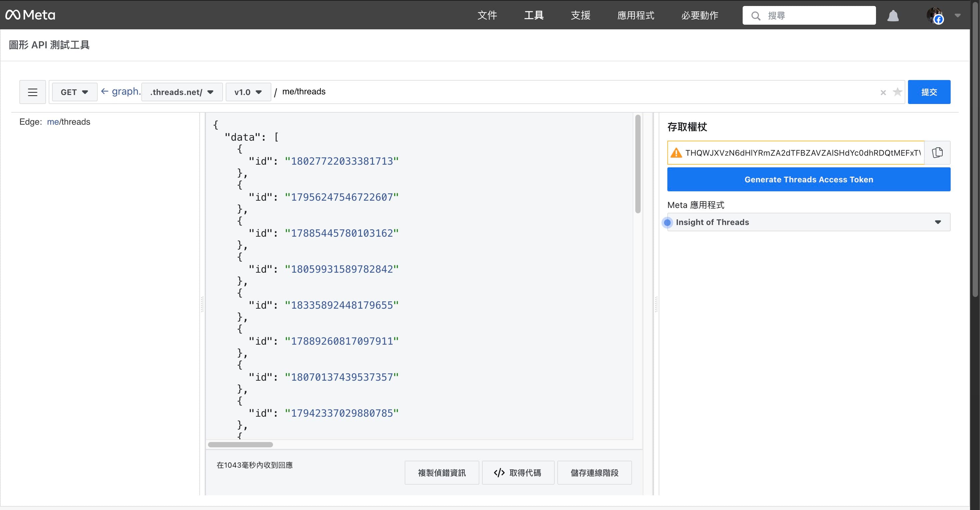The height and width of the screenshot is (510, 980).
Task: Star the current query with the bookmark icon
Action: click(897, 92)
